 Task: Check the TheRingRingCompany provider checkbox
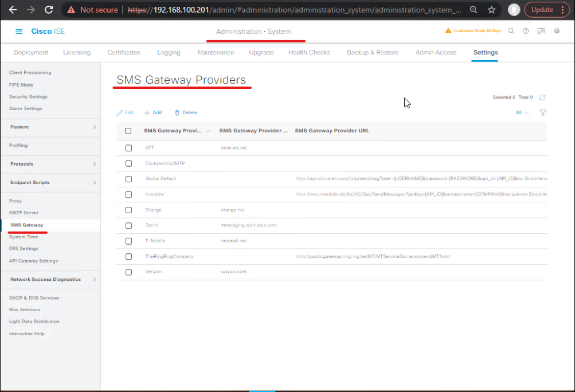point(128,257)
